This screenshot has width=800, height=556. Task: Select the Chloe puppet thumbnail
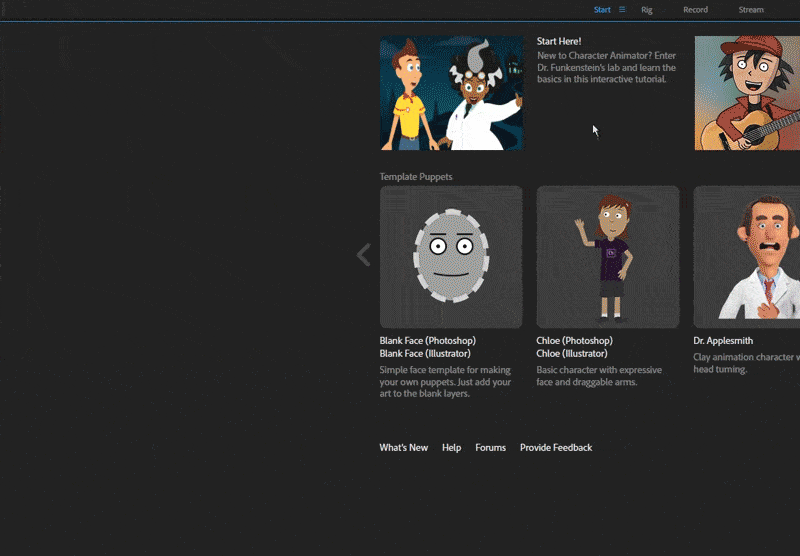click(x=608, y=257)
